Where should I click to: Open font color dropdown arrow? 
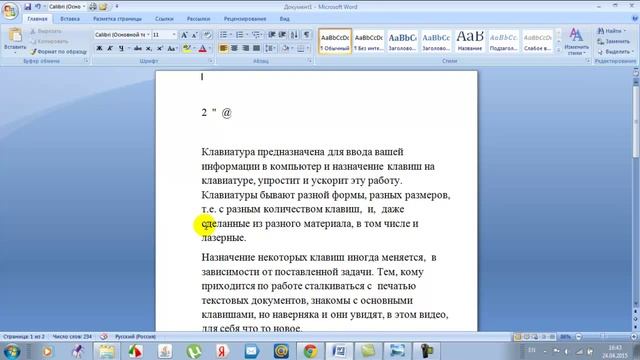click(210, 49)
